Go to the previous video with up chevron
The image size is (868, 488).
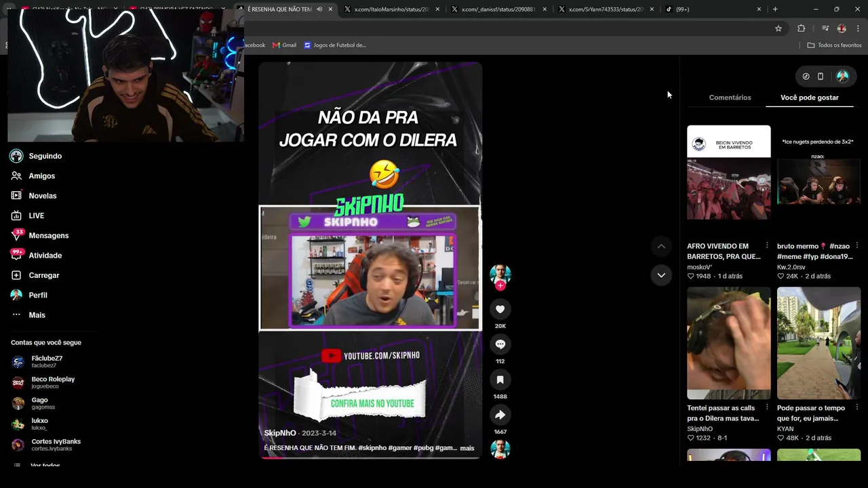[661, 246]
